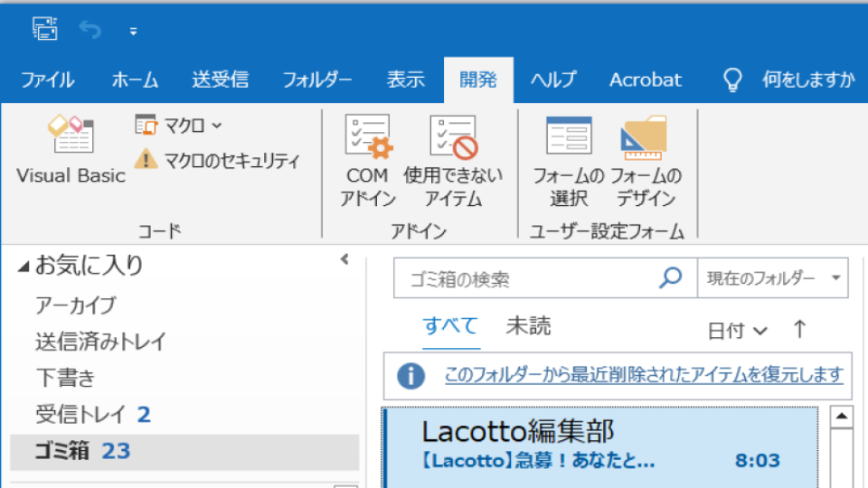Expand the マクロ dropdown
This screenshot has width=868, height=488.
tap(178, 126)
